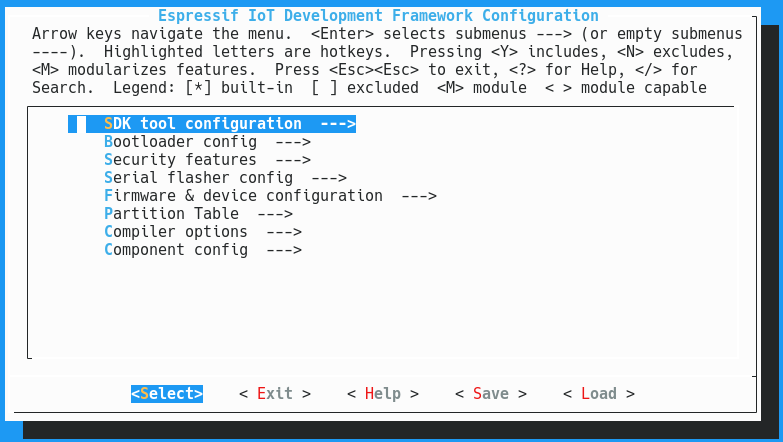Open the Bootloader config submenu
Viewport: 783px width, 442px height.
[x=207, y=142]
